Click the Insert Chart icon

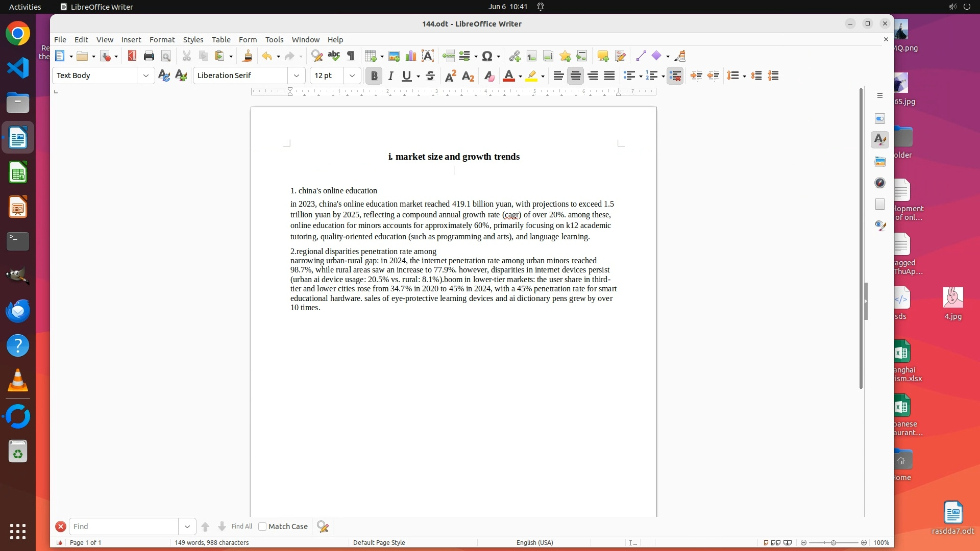pyautogui.click(x=411, y=56)
